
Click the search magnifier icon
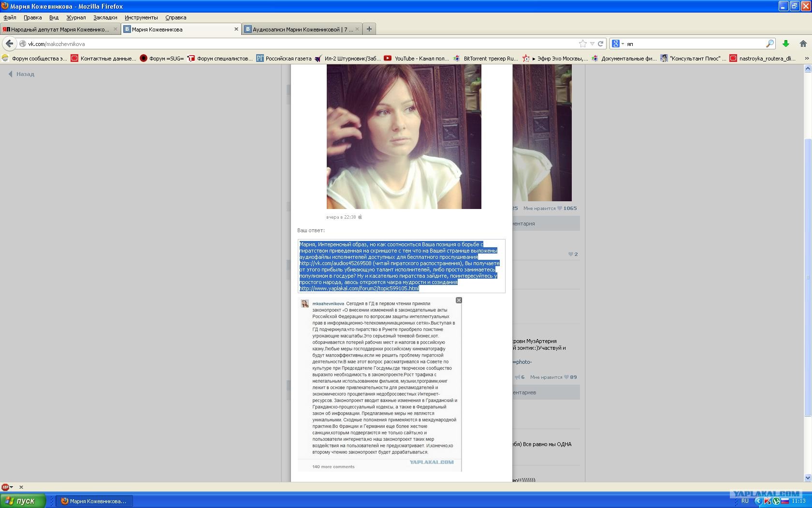(x=770, y=44)
